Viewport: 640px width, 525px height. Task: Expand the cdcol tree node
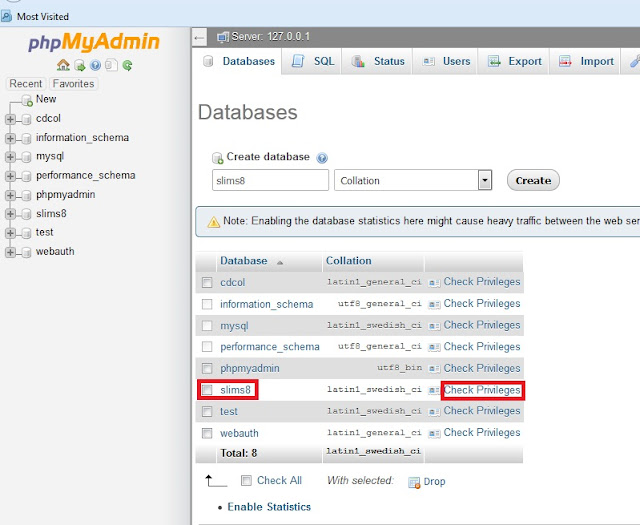click(11, 119)
